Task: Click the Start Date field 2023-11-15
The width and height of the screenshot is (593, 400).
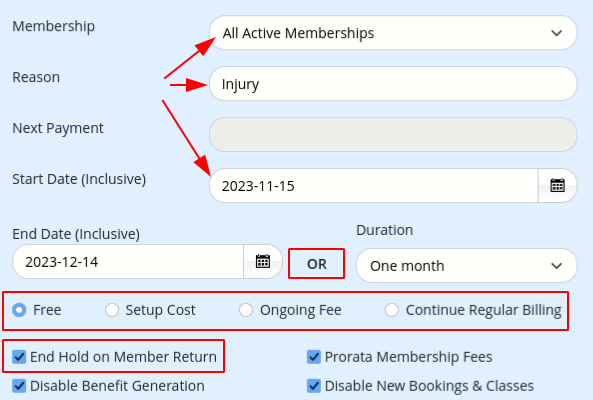Action: [x=374, y=186]
